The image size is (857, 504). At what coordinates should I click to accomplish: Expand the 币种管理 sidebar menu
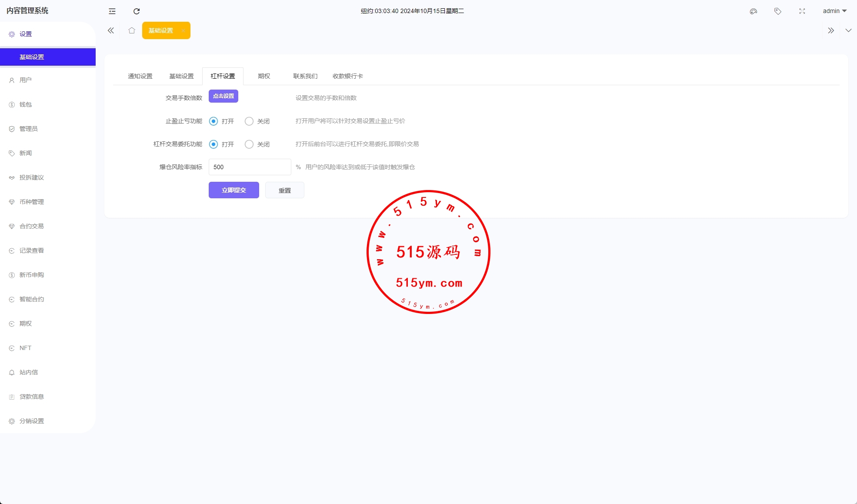tap(32, 202)
